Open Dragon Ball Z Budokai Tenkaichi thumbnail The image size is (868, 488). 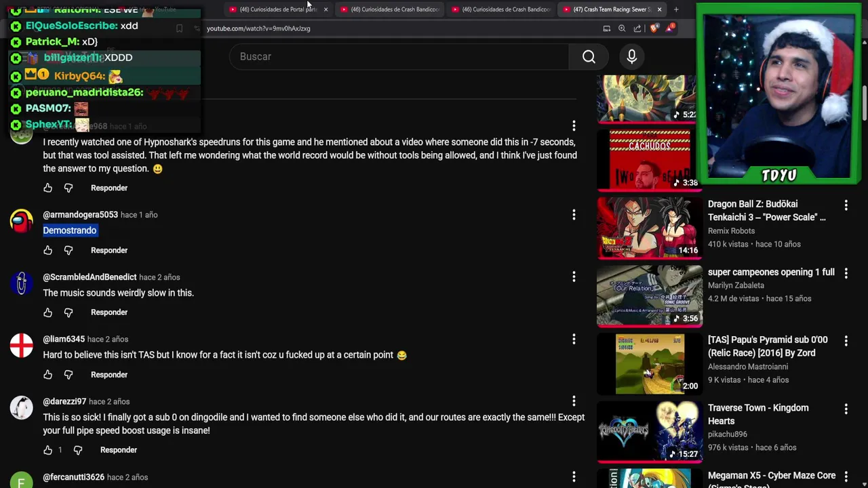[x=650, y=228]
